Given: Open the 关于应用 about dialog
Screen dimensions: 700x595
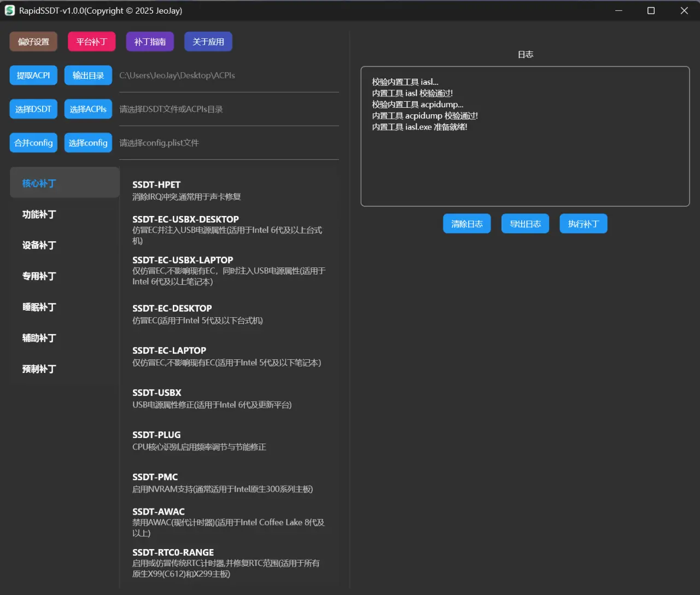Looking at the screenshot, I should 208,41.
